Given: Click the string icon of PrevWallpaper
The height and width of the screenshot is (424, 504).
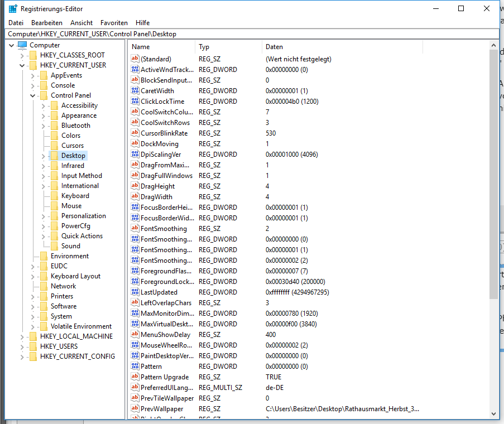Looking at the screenshot, I should coord(135,408).
